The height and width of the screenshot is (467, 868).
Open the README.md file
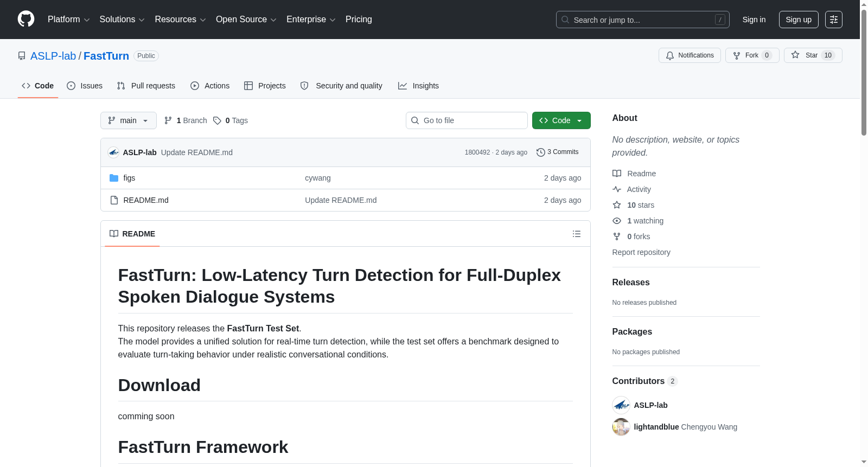(x=146, y=200)
